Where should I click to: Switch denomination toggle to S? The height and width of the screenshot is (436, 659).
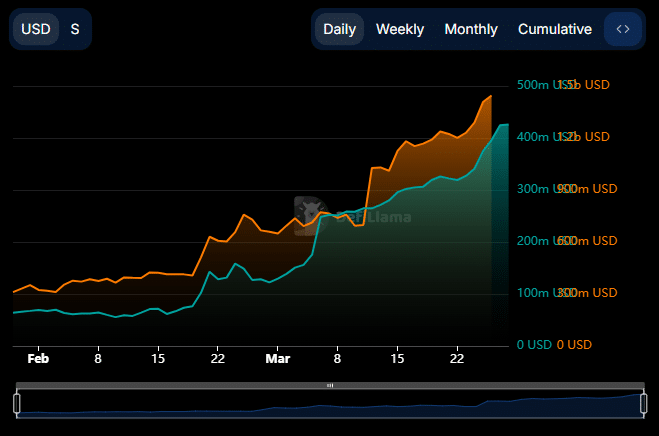(x=75, y=29)
